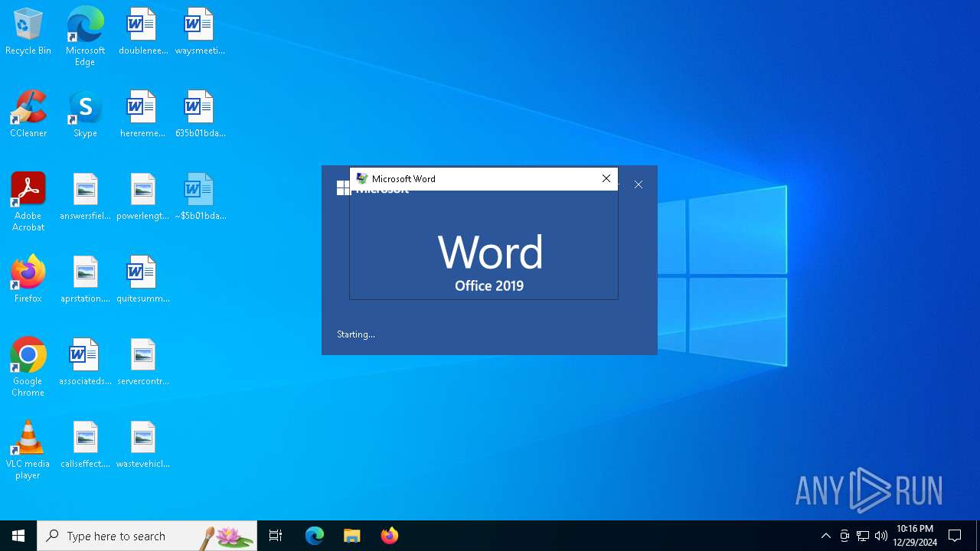Open Task View from the taskbar

[276, 536]
